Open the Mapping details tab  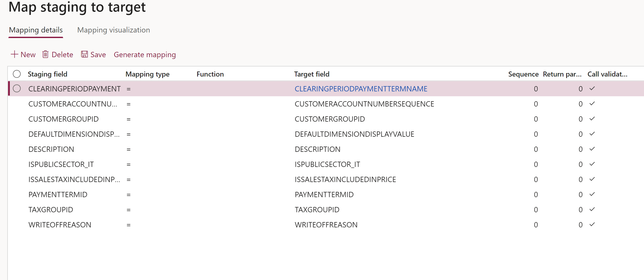tap(36, 30)
